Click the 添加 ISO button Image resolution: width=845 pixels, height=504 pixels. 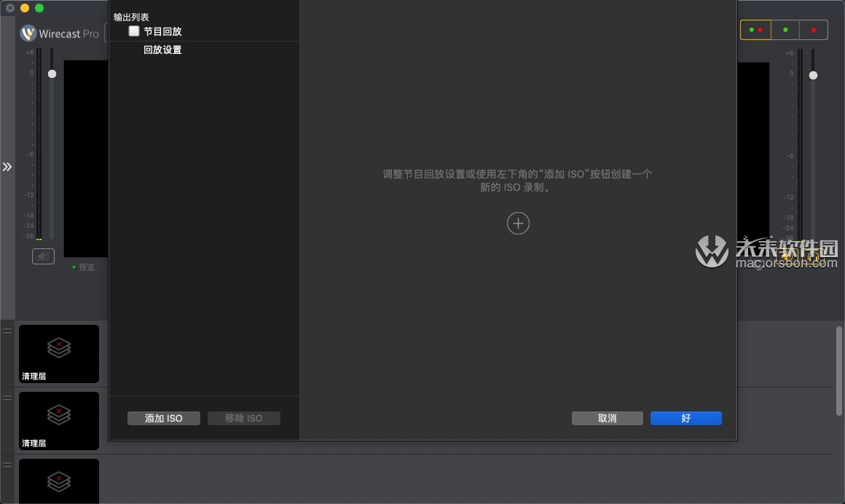click(163, 418)
